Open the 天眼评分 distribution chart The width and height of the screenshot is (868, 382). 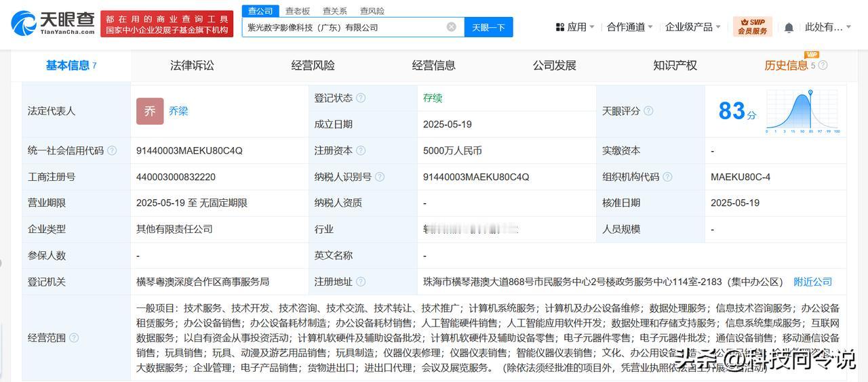(803, 112)
